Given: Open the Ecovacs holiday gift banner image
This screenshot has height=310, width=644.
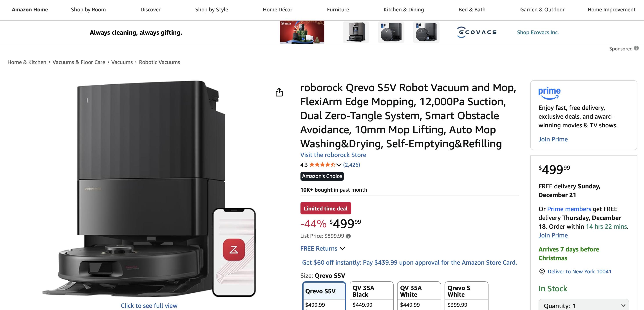Looking at the screenshot, I should click(302, 32).
